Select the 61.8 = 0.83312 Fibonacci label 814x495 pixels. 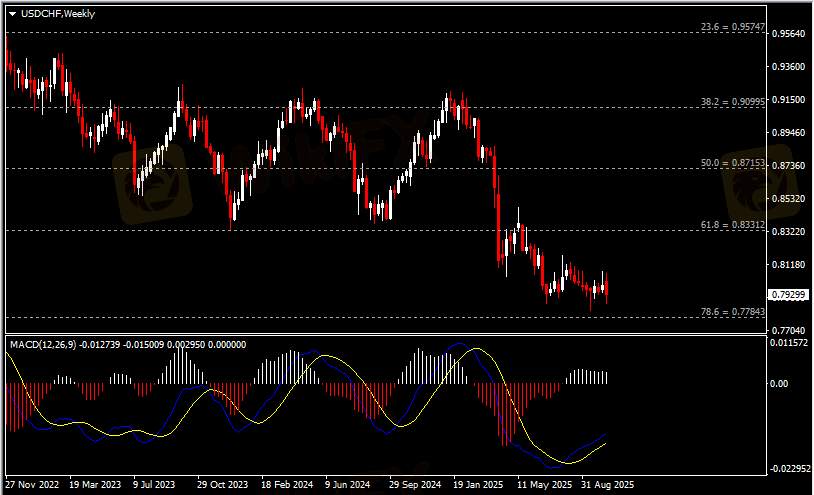(732, 225)
